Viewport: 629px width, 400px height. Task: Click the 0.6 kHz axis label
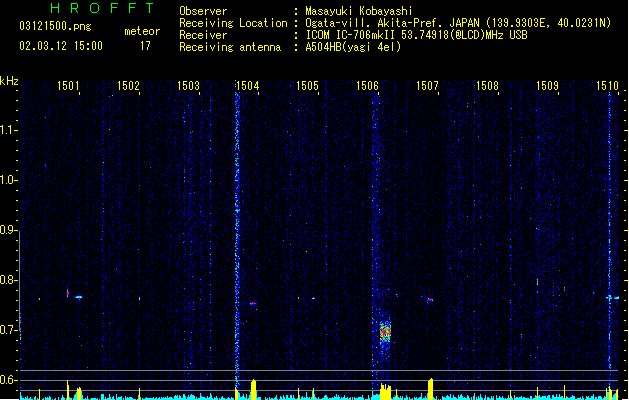click(8, 380)
